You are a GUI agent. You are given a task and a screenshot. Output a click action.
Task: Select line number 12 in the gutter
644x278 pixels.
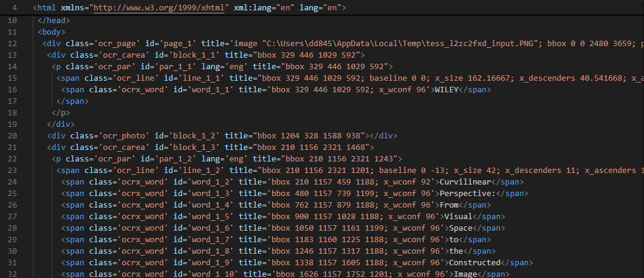(x=12, y=44)
